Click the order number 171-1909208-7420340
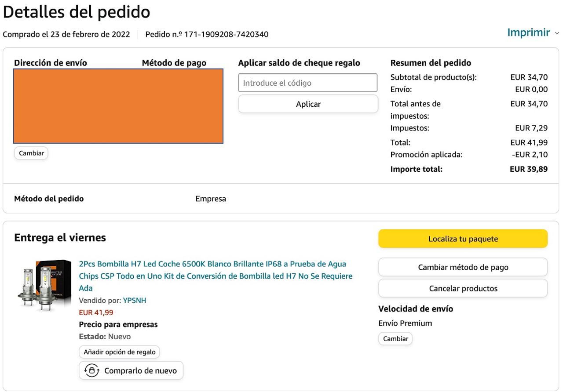The image size is (563, 392). pos(226,34)
